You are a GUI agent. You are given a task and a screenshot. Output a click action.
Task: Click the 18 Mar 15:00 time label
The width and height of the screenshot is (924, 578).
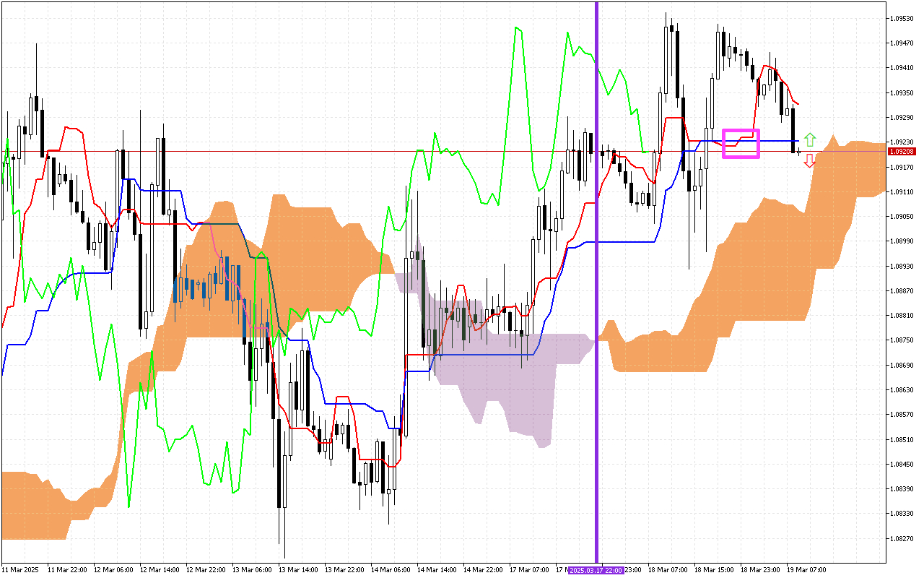click(714, 570)
